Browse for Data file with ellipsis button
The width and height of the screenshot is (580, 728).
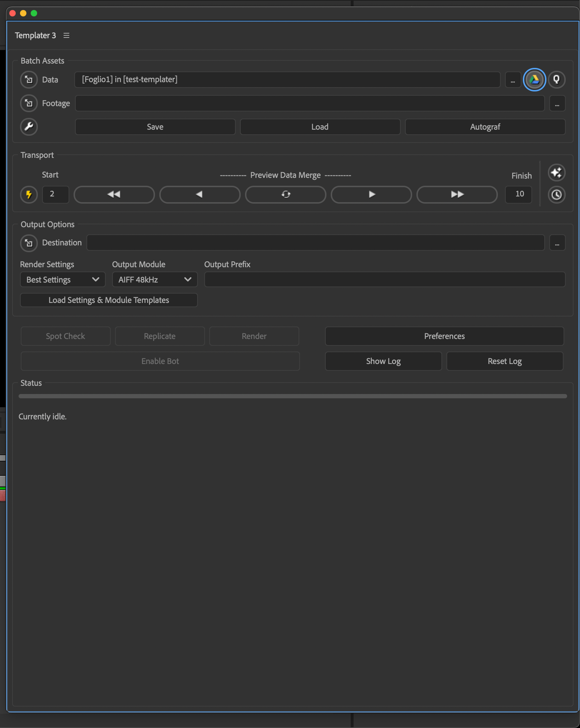(x=512, y=80)
